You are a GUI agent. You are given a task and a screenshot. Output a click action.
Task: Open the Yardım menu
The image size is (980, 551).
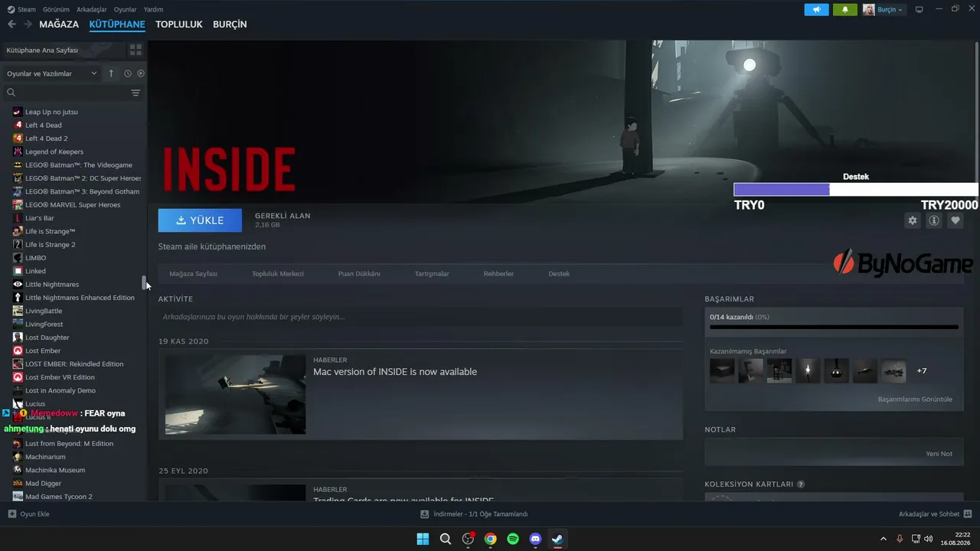pyautogui.click(x=153, y=9)
